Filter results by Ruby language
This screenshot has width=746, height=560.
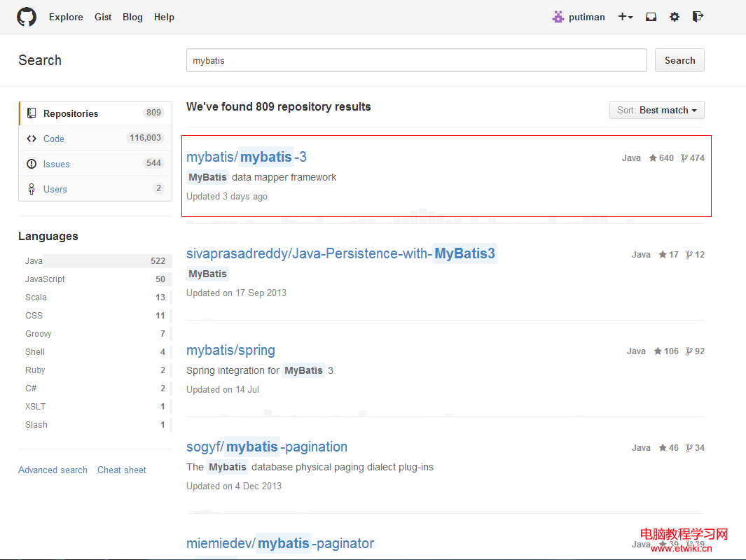(x=95, y=370)
